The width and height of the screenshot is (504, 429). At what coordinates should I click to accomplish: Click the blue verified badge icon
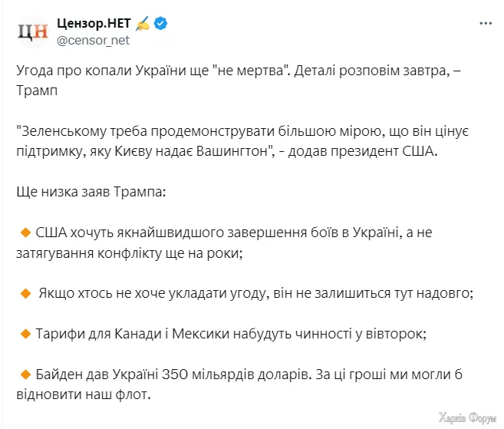tap(161, 24)
